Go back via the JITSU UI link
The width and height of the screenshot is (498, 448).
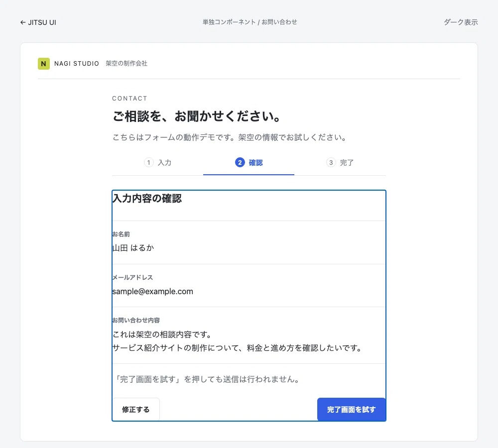tap(38, 22)
